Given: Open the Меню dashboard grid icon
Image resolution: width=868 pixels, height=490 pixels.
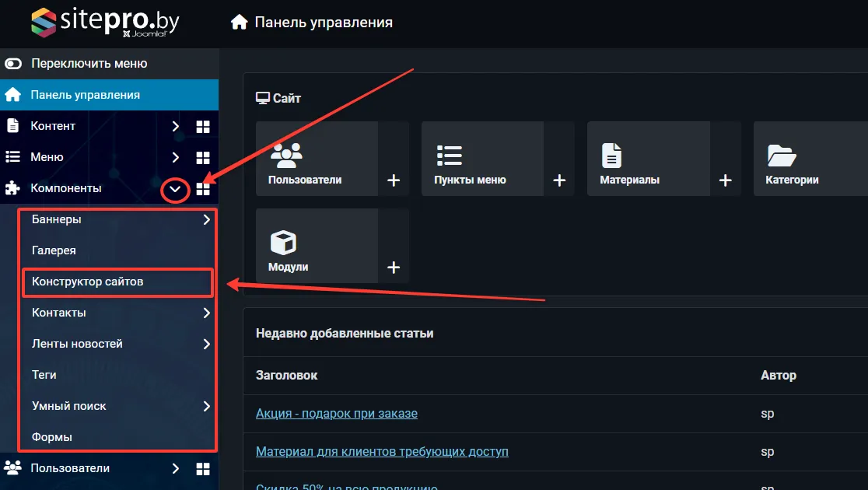Looking at the screenshot, I should 203,157.
